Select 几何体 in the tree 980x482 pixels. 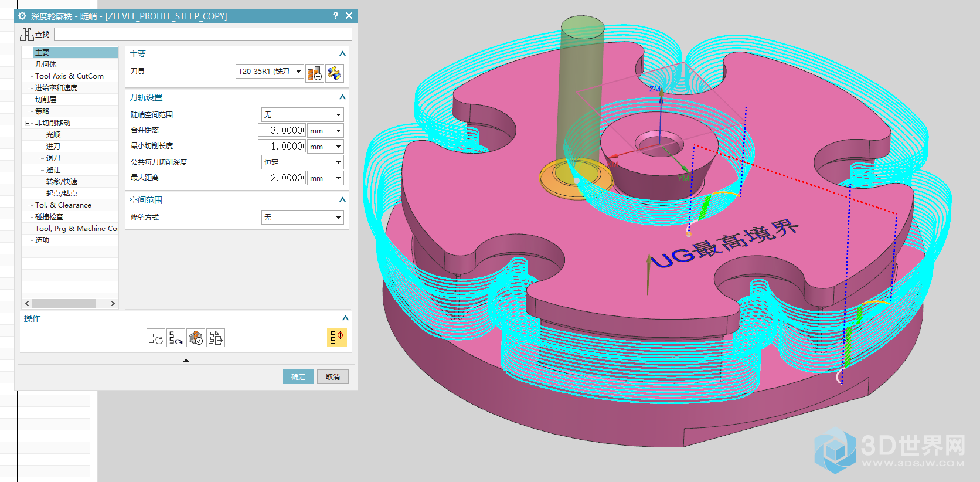pos(46,65)
